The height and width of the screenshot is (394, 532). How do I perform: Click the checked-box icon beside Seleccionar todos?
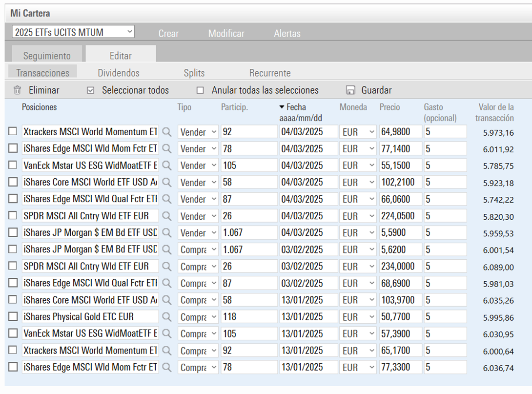click(91, 90)
